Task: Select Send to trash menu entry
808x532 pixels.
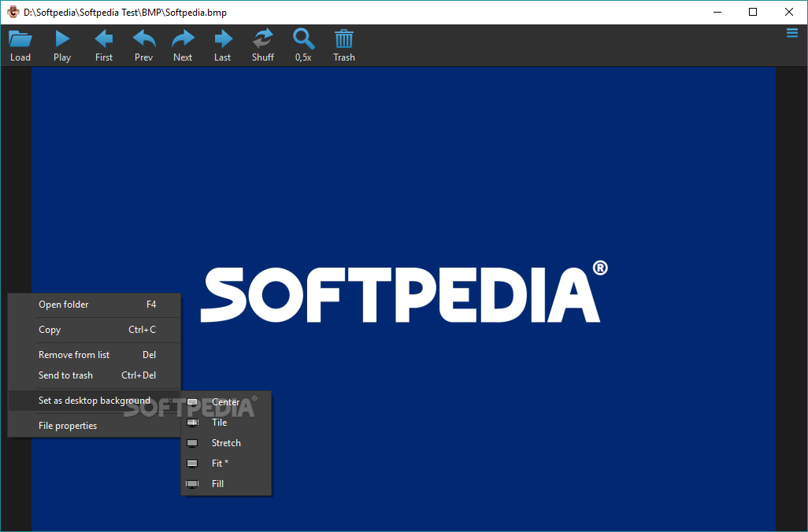Action: point(95,375)
